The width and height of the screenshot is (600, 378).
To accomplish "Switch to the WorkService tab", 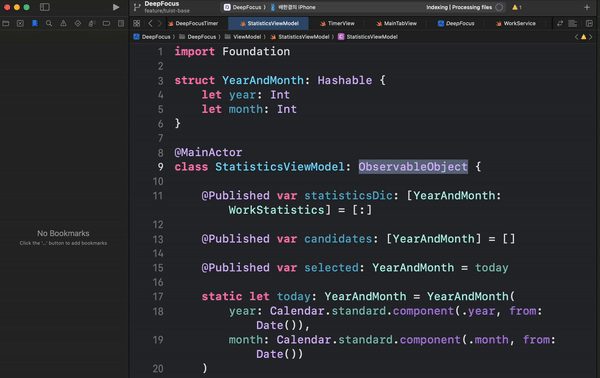I will pos(515,23).
